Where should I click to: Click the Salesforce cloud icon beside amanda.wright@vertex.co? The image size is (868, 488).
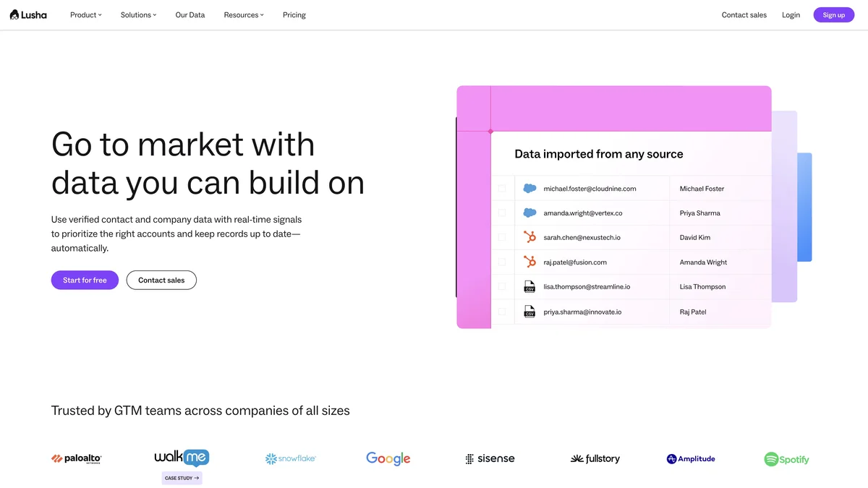(529, 213)
